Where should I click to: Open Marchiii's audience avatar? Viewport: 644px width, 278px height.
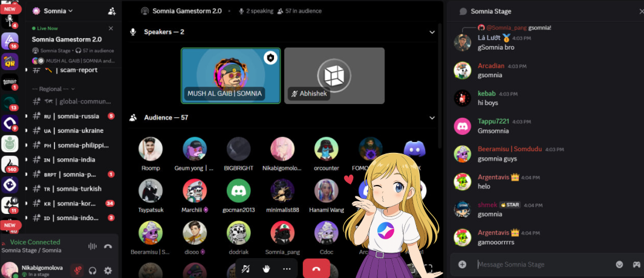click(195, 190)
